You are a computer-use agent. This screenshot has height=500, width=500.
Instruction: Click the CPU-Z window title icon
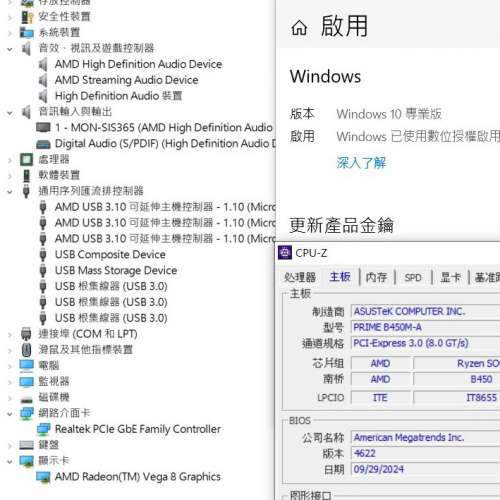[x=285, y=253]
